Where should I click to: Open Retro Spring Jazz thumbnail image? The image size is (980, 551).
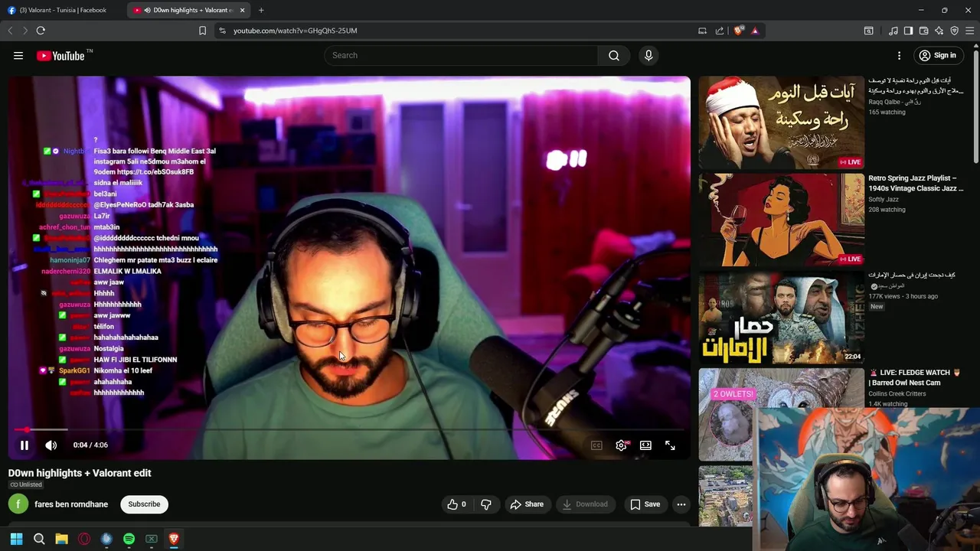pyautogui.click(x=781, y=220)
